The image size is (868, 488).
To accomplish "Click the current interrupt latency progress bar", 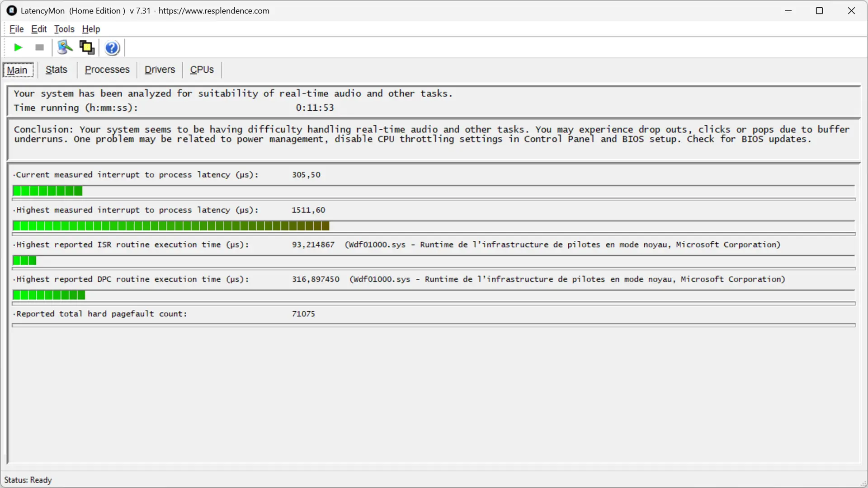I will (x=434, y=191).
